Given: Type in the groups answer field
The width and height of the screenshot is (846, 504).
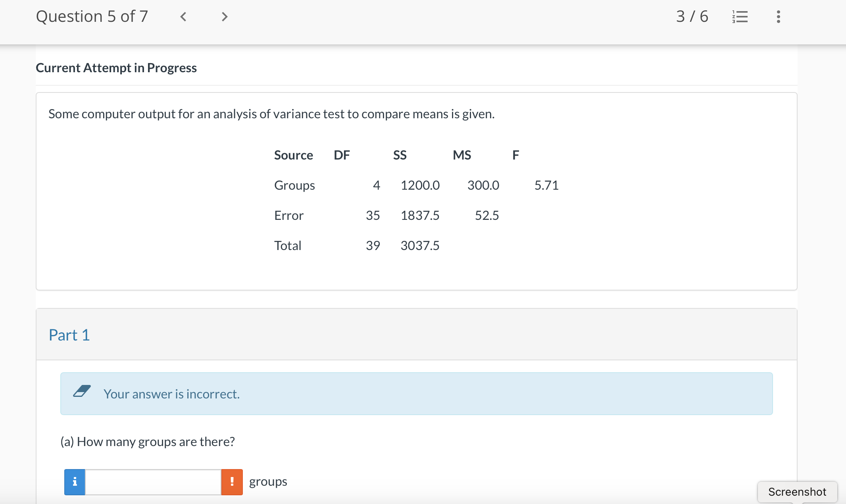Looking at the screenshot, I should coord(153,482).
